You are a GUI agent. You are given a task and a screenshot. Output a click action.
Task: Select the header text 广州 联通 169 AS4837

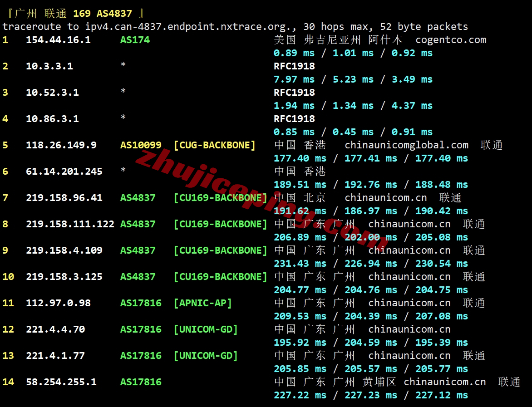[x=74, y=14]
